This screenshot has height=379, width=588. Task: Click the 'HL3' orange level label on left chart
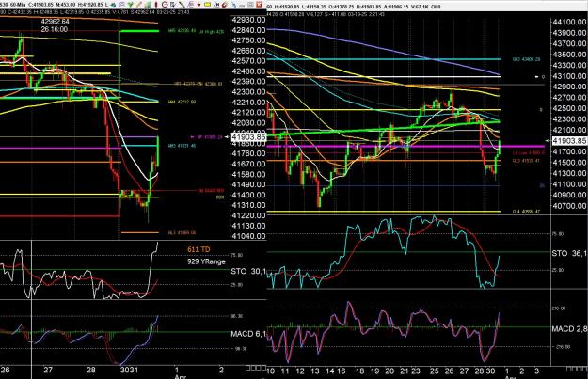coord(182,233)
